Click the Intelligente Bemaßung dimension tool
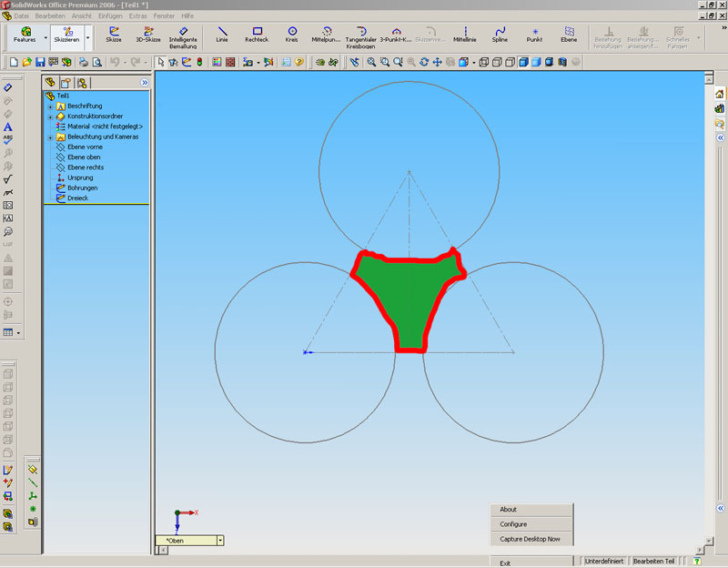728x568 pixels. click(x=183, y=36)
